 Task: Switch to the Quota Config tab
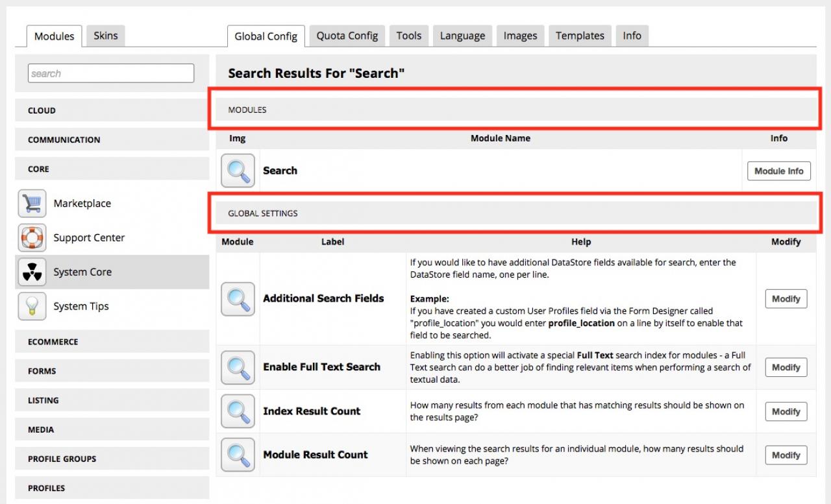pos(347,36)
